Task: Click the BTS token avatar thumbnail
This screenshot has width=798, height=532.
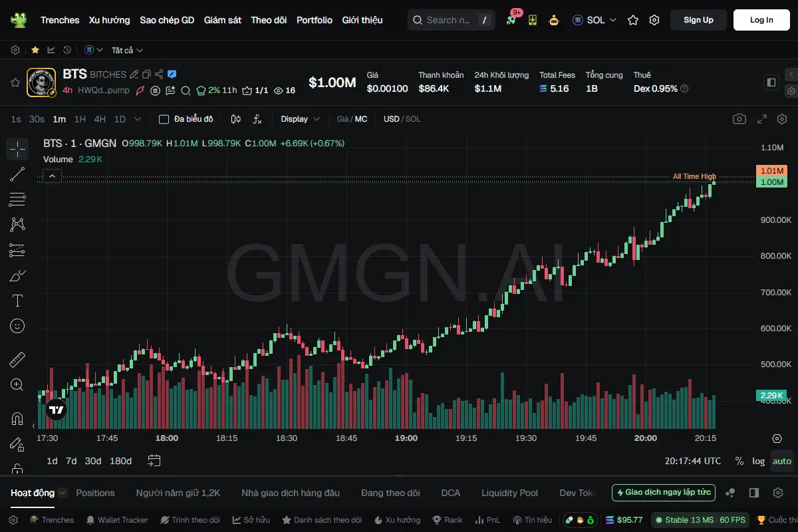Action: 41,82
